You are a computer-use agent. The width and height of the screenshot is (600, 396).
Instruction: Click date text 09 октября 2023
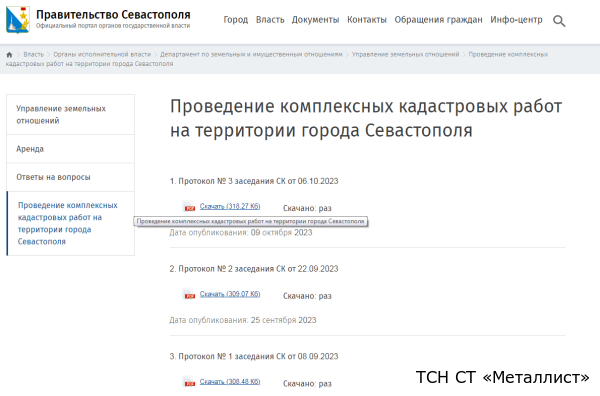[x=282, y=233]
